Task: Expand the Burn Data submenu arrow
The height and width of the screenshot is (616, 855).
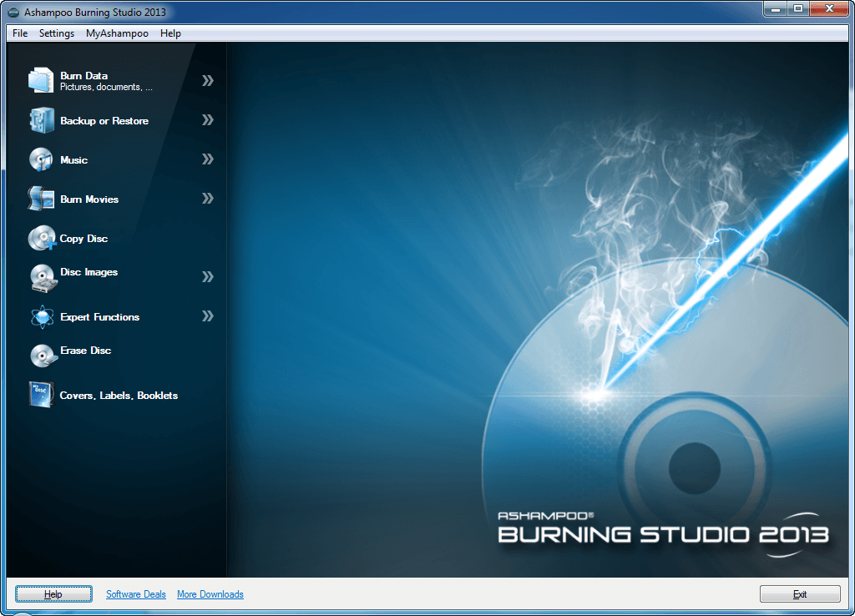Action: coord(208,81)
